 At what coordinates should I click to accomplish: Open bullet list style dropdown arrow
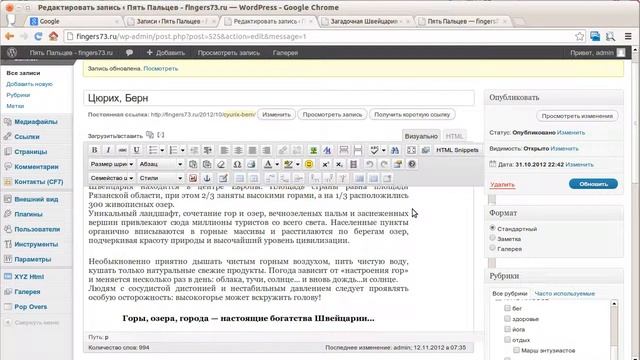pos(162,150)
